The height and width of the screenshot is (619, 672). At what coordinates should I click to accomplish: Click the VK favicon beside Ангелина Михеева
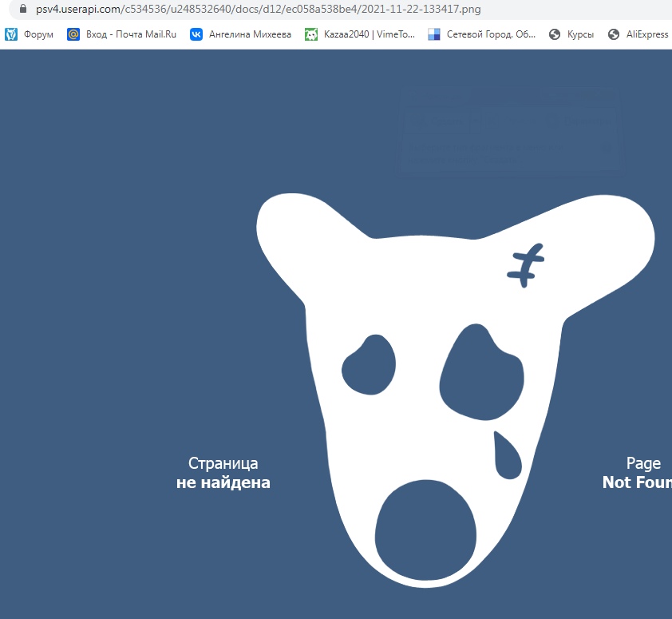point(196,34)
